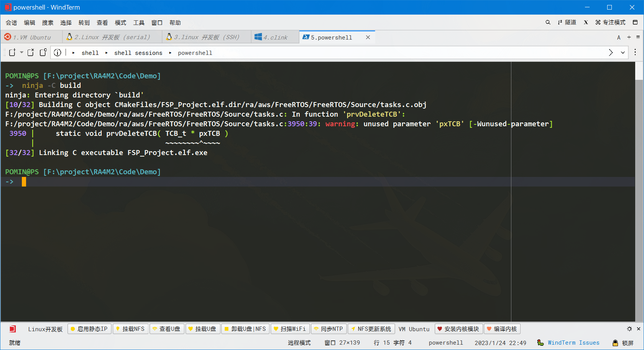Screen dimensions: 644x350
Task: Run the 卸载U盘|NFS quick command
Action: [245, 329]
